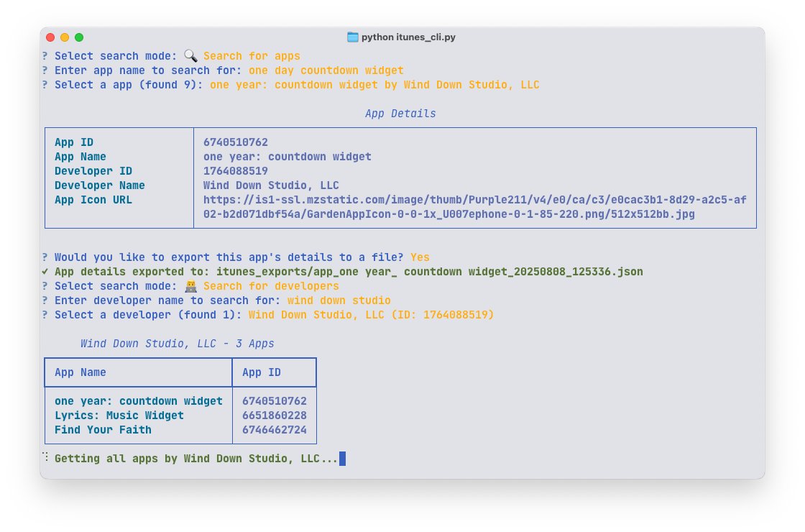
Task: Click the App Icon URL label
Action: click(93, 200)
